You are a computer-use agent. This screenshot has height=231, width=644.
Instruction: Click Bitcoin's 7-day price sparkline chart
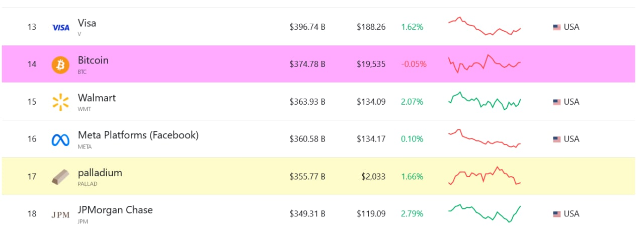(485, 64)
